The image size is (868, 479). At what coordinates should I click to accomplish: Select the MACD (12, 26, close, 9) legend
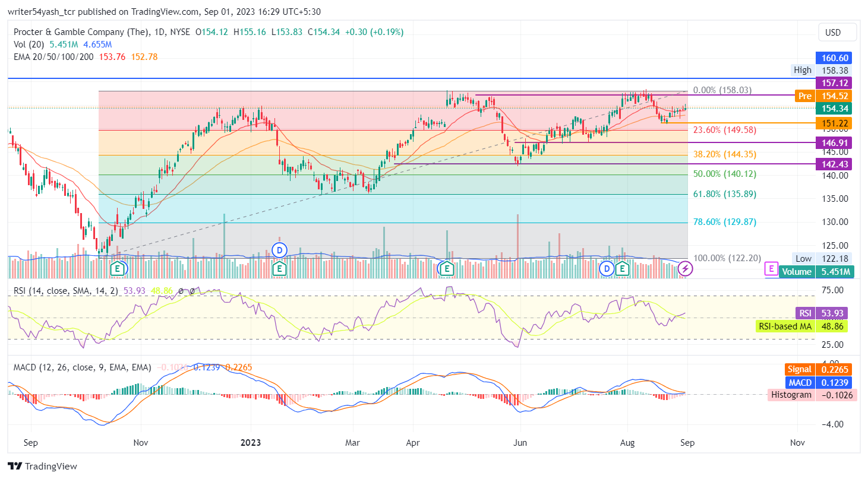[x=83, y=367]
